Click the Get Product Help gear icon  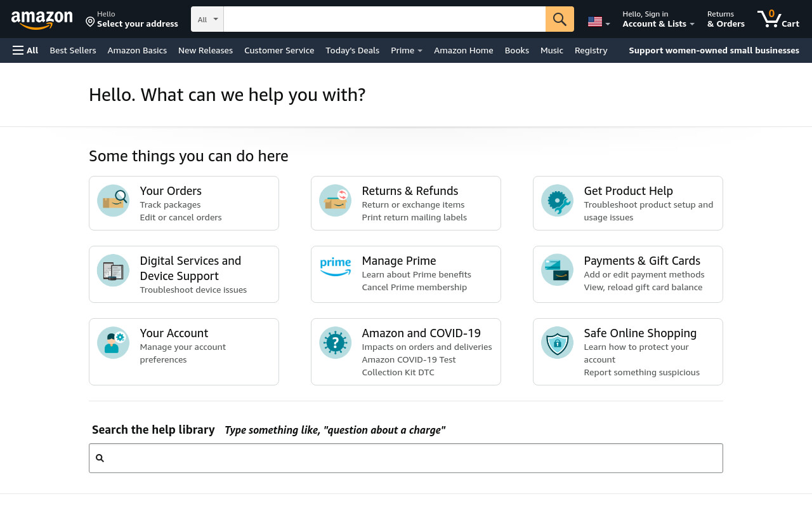(557, 201)
